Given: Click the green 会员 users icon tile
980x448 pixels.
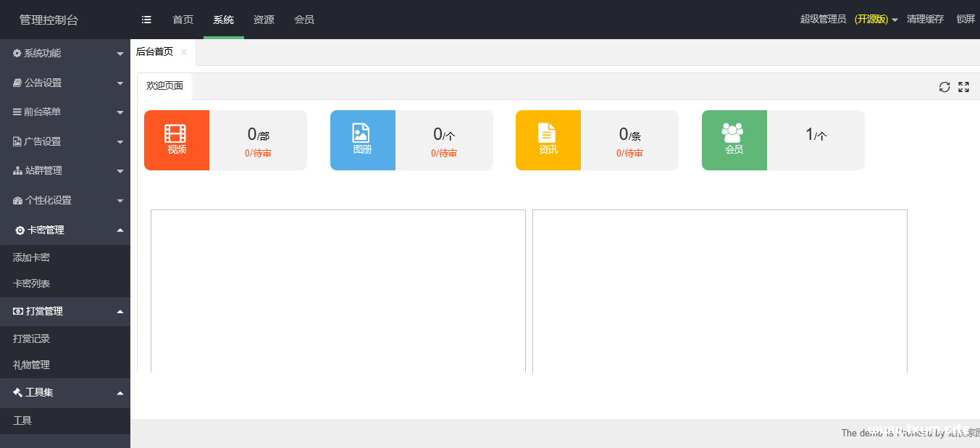Looking at the screenshot, I should pos(734,140).
